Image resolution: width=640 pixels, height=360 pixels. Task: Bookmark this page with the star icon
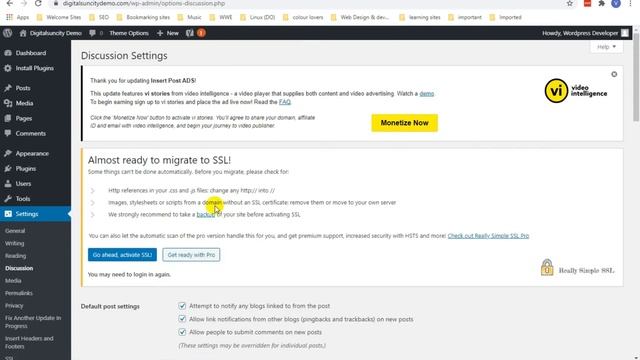pos(569,3)
